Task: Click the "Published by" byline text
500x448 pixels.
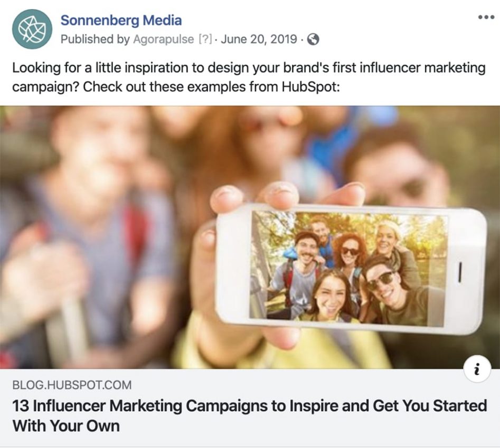Action: 96,38
